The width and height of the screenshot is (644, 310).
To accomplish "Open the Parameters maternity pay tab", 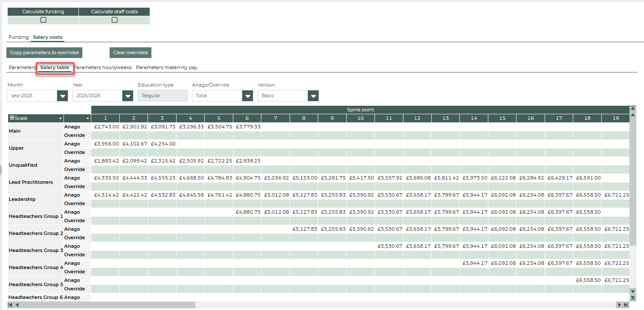I will (166, 67).
